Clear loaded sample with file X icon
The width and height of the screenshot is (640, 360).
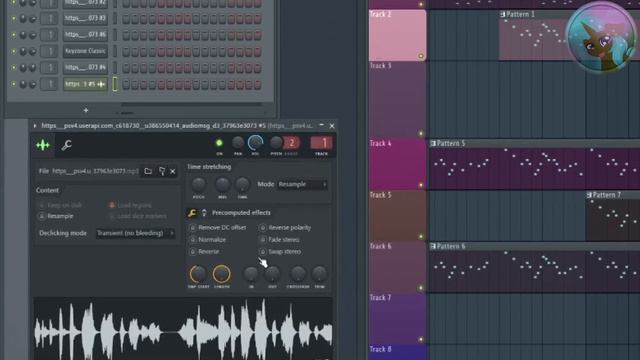(x=173, y=171)
